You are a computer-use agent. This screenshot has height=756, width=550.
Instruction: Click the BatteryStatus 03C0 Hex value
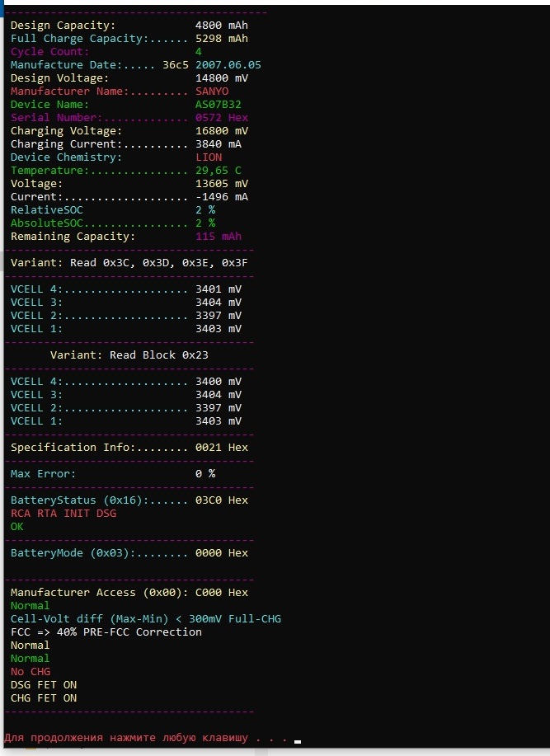click(221, 500)
